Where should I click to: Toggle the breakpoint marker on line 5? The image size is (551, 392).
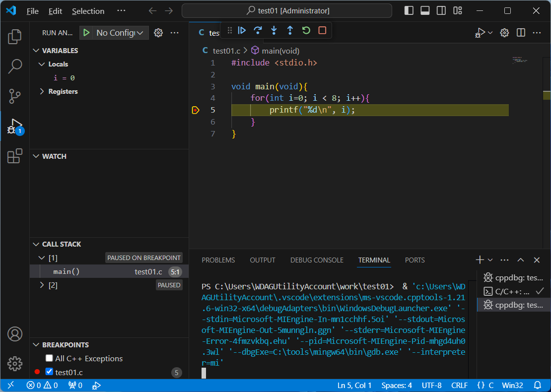(x=195, y=110)
